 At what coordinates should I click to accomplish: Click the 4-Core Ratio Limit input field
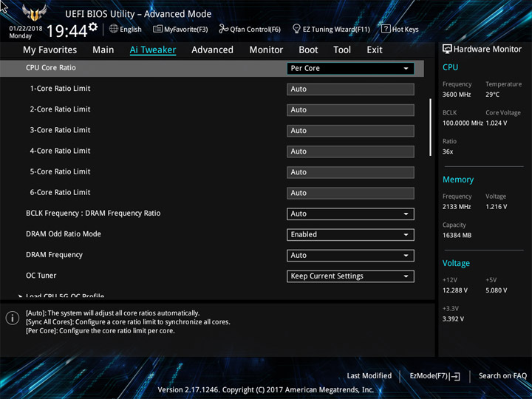point(350,151)
